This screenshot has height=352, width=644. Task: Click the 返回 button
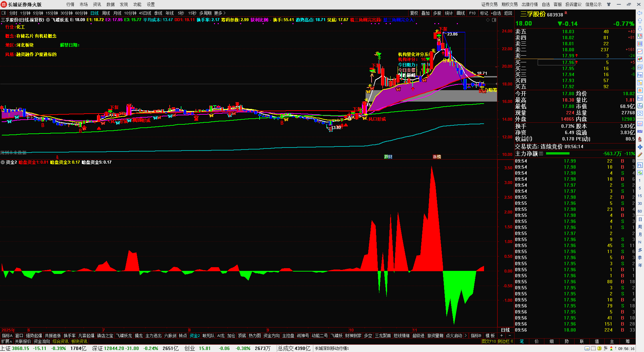(508, 13)
